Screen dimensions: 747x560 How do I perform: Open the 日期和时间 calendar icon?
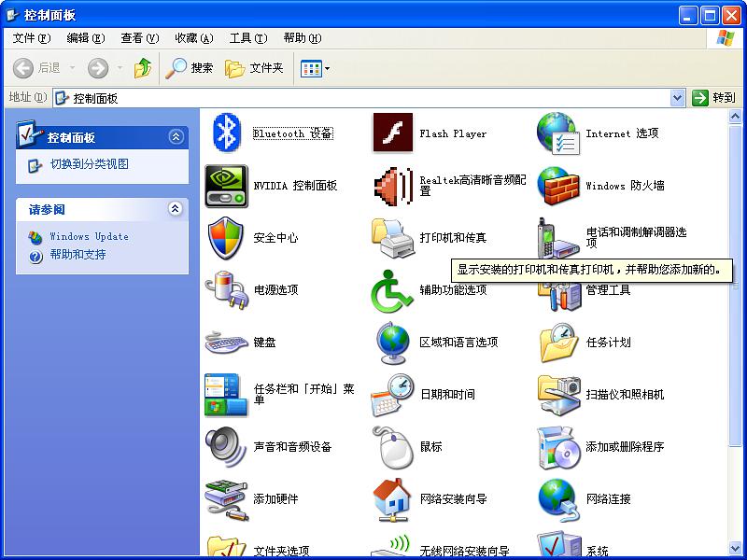392,395
